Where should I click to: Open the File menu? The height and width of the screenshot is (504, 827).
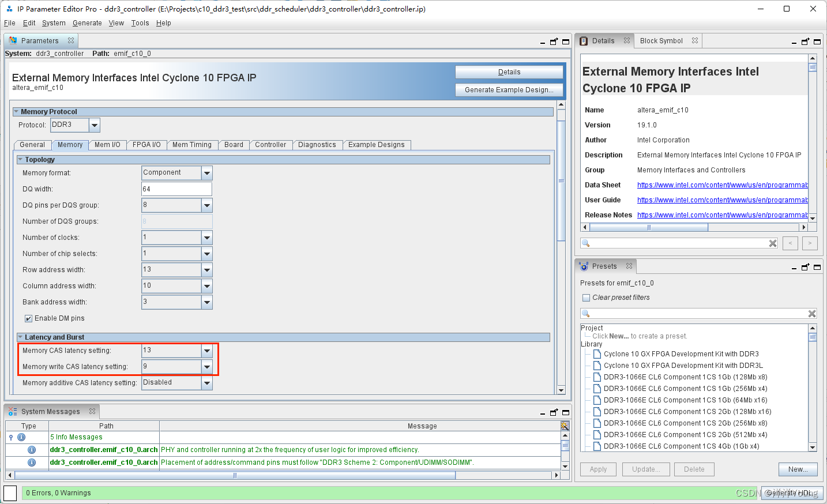9,23
